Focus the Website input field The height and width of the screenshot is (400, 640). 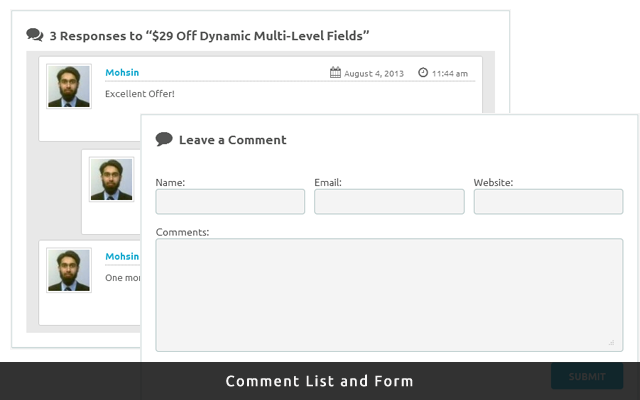click(x=548, y=202)
